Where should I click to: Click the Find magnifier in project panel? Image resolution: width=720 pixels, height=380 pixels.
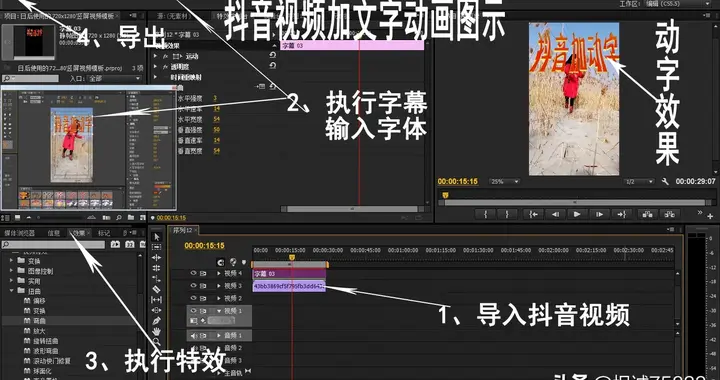(119, 217)
